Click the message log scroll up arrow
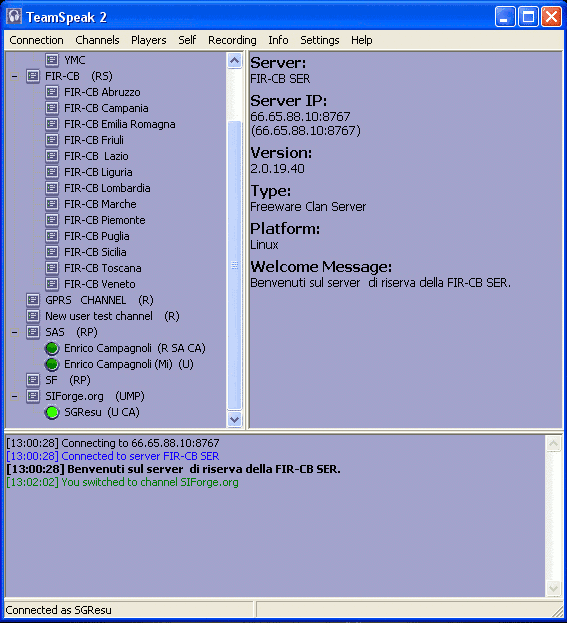 [x=553, y=444]
